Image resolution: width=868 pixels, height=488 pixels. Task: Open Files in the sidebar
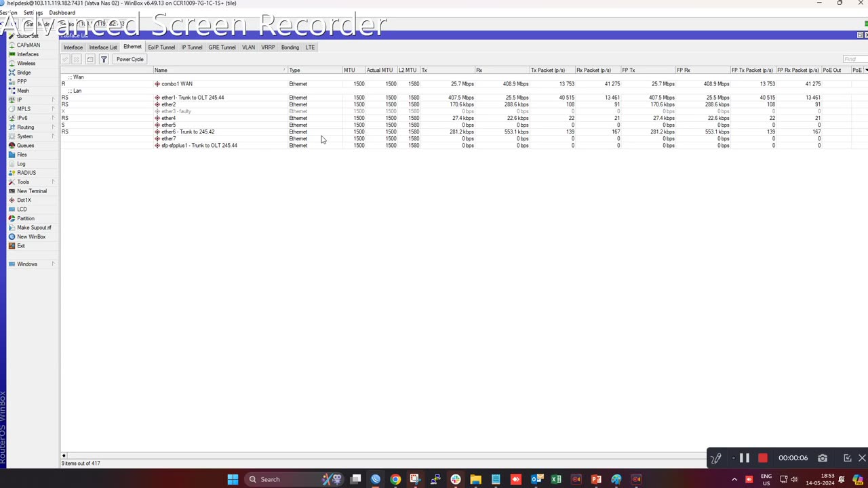[22, 155]
